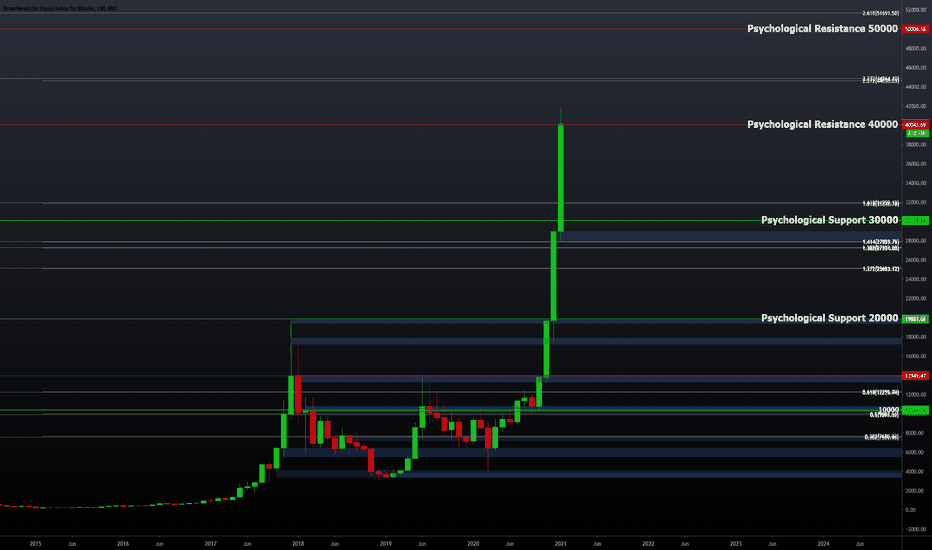Click 38000.00 on the price scale
The width and height of the screenshot is (932, 550).
point(916,144)
